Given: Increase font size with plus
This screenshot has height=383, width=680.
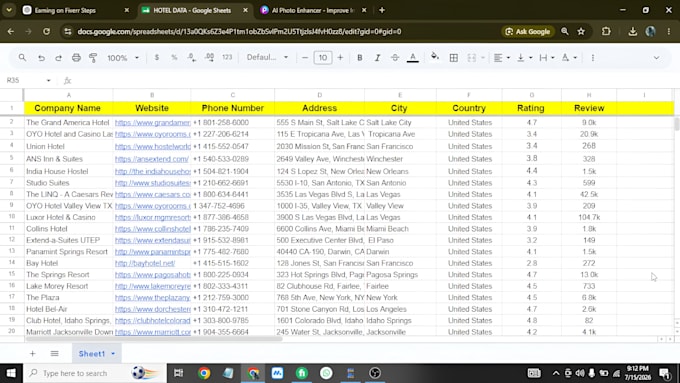Looking at the screenshot, I should click(x=340, y=57).
